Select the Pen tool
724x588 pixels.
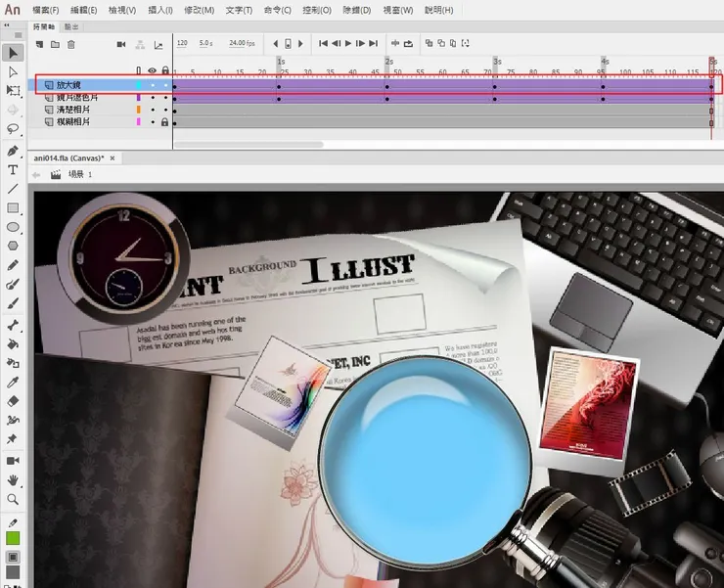tap(13, 151)
